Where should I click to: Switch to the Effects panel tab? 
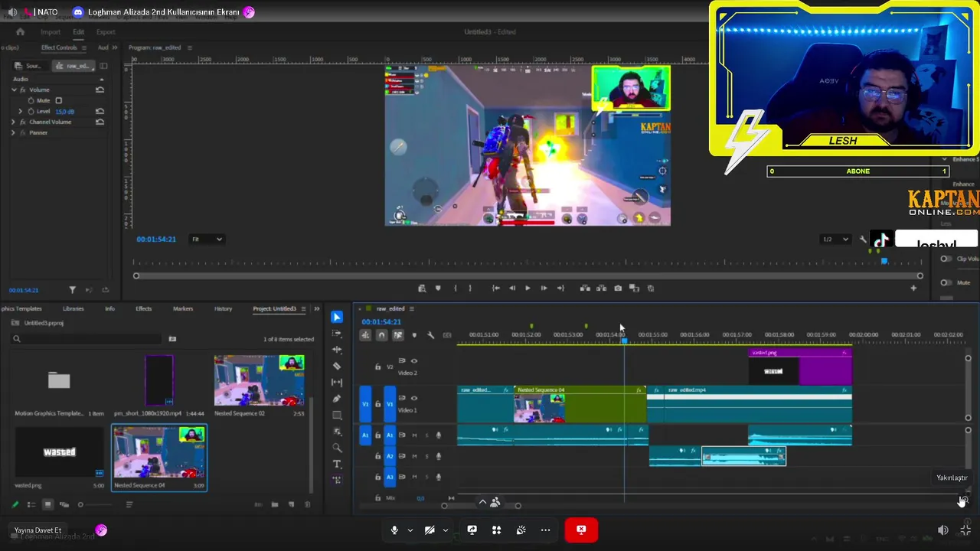click(x=143, y=308)
